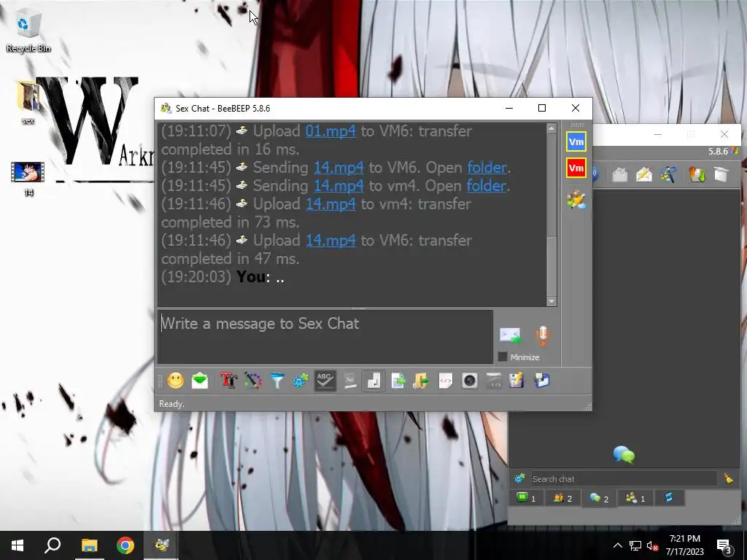Open file transfers up-down arrows icon
The height and width of the screenshot is (560, 747).
[697, 174]
